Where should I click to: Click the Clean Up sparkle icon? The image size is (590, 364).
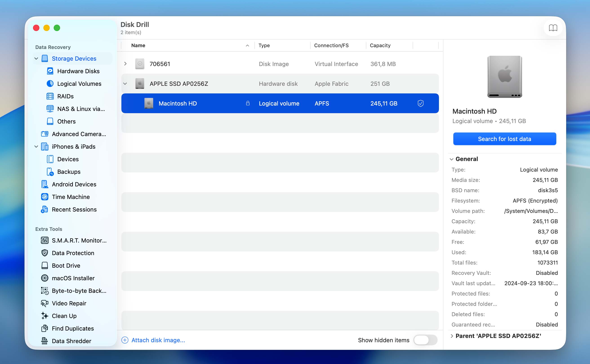pos(45,316)
